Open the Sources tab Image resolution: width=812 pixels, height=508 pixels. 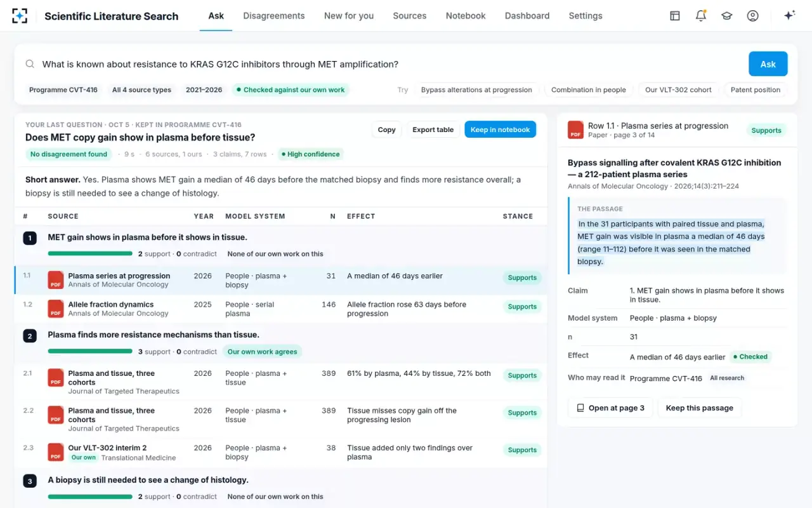point(410,16)
